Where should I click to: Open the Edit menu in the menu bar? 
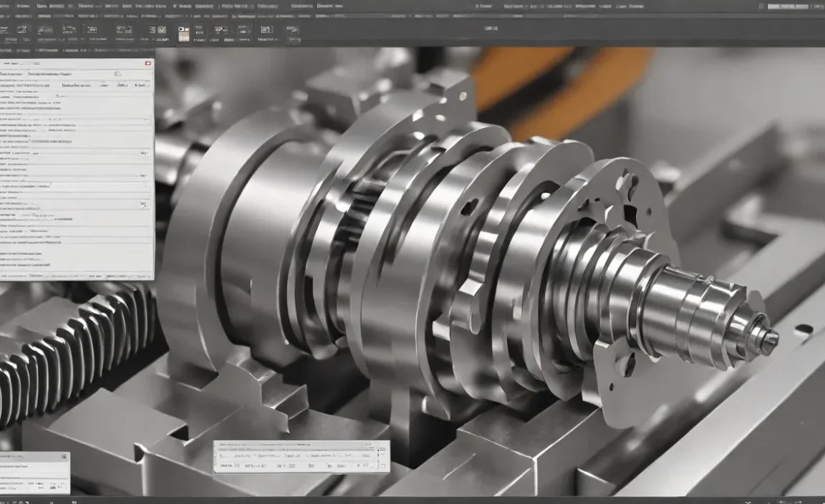click(x=25, y=6)
